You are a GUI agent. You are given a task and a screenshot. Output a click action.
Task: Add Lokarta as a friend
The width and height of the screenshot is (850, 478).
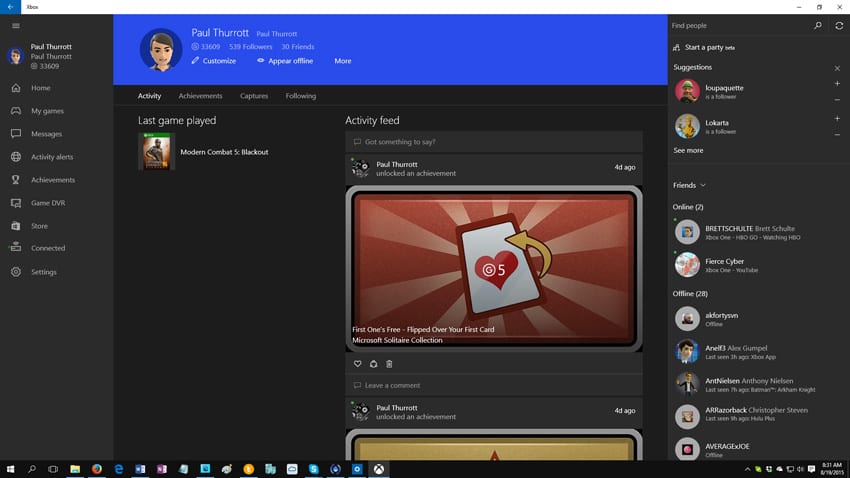837,118
